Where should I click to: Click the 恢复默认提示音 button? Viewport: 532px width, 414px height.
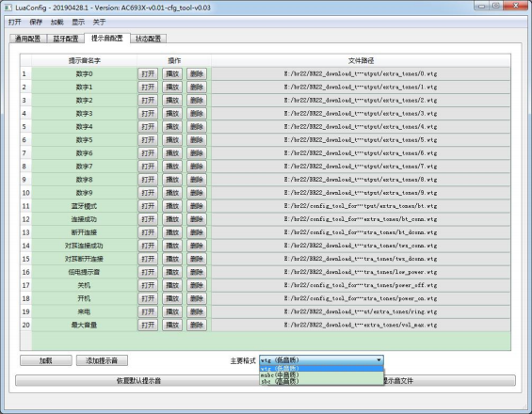pos(138,381)
